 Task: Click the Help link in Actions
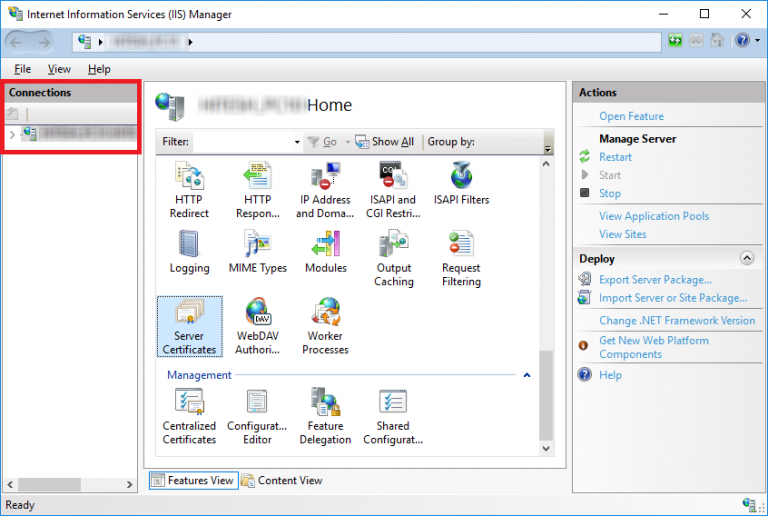(610, 375)
